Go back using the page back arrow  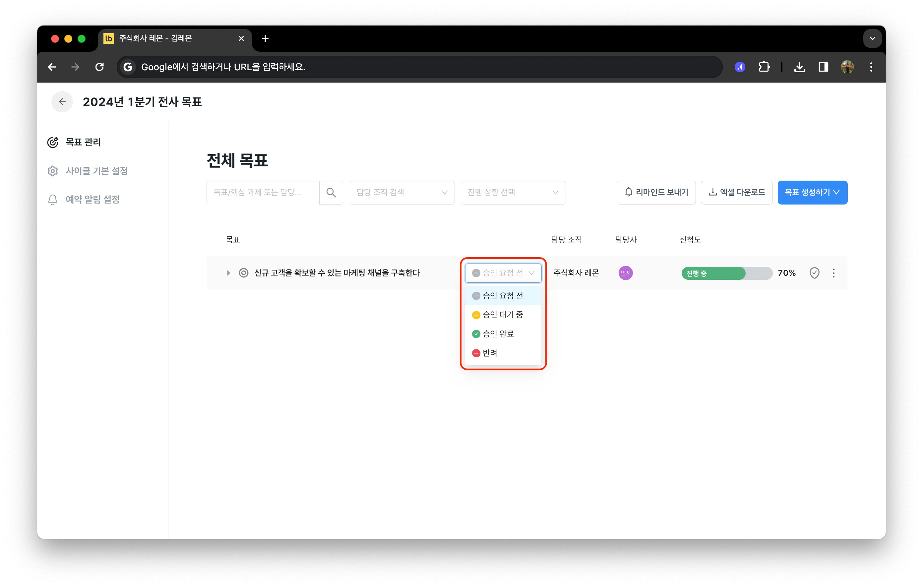click(62, 101)
